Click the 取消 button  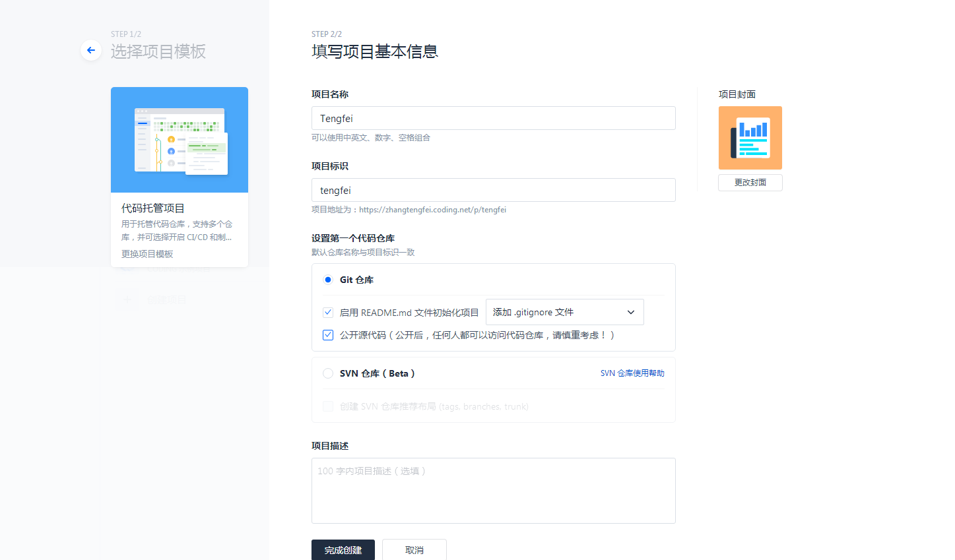click(414, 550)
